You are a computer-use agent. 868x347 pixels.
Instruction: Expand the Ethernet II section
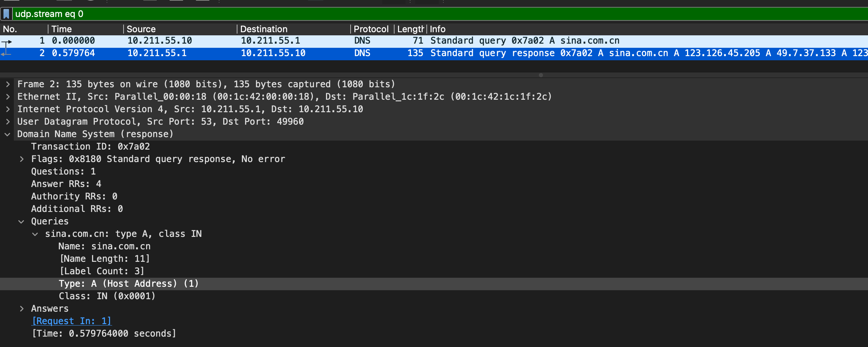pos(8,97)
